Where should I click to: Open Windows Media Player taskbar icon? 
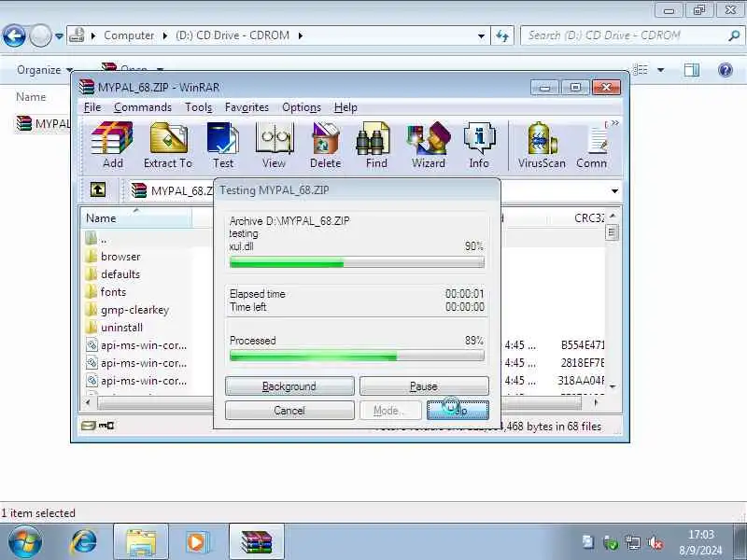pos(196,542)
